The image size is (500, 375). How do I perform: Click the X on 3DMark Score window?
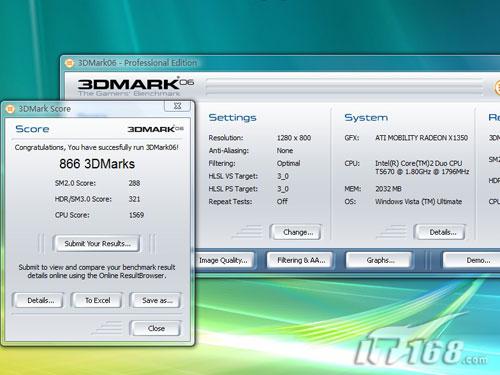(177, 106)
